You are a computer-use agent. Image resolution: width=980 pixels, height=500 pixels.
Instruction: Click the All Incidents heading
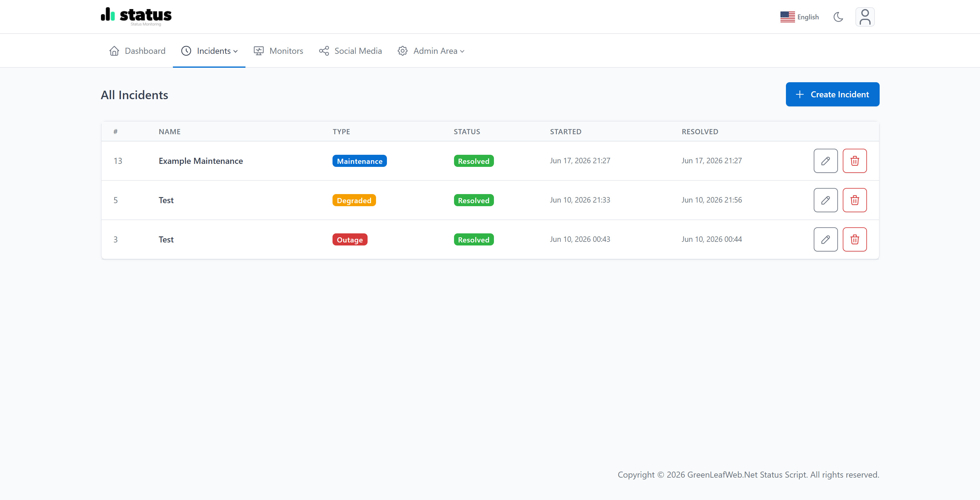click(x=134, y=95)
